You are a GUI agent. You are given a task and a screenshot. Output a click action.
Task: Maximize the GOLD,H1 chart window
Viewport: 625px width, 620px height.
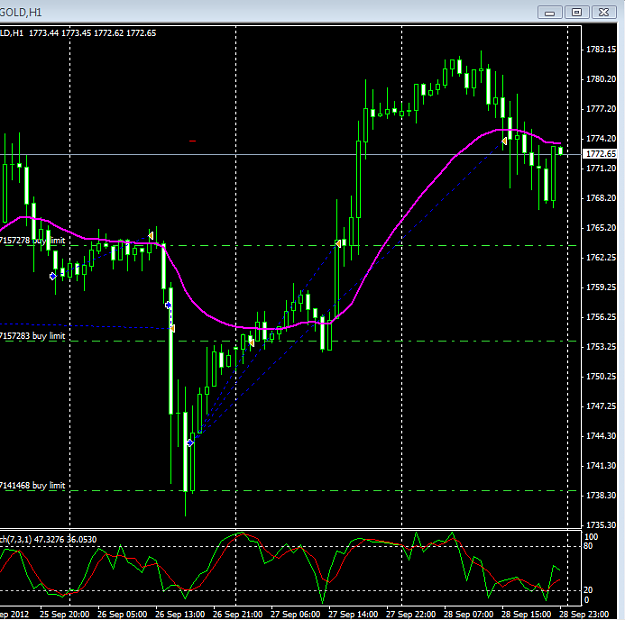click(576, 12)
